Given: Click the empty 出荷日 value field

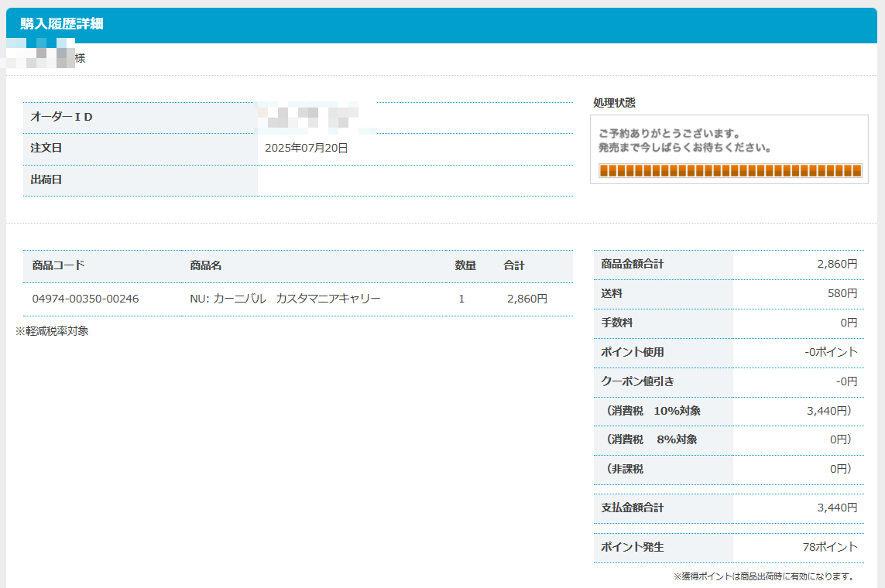Looking at the screenshot, I should 415,180.
